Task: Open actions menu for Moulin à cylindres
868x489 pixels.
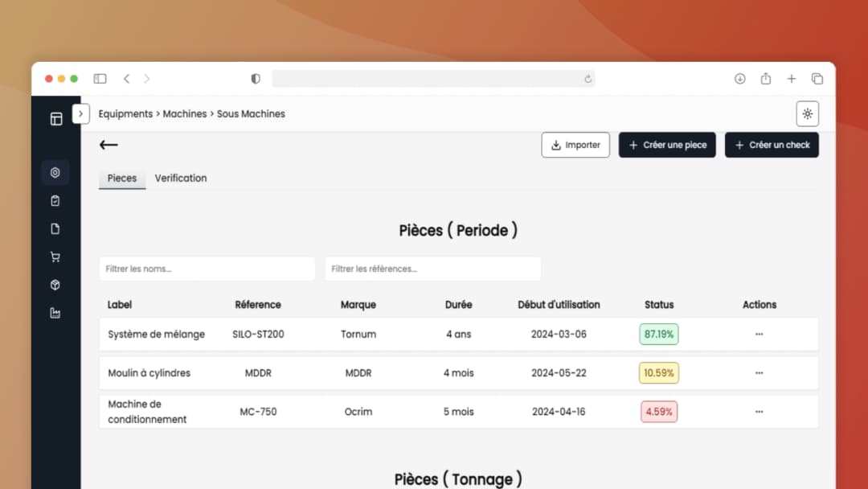Action: click(759, 373)
